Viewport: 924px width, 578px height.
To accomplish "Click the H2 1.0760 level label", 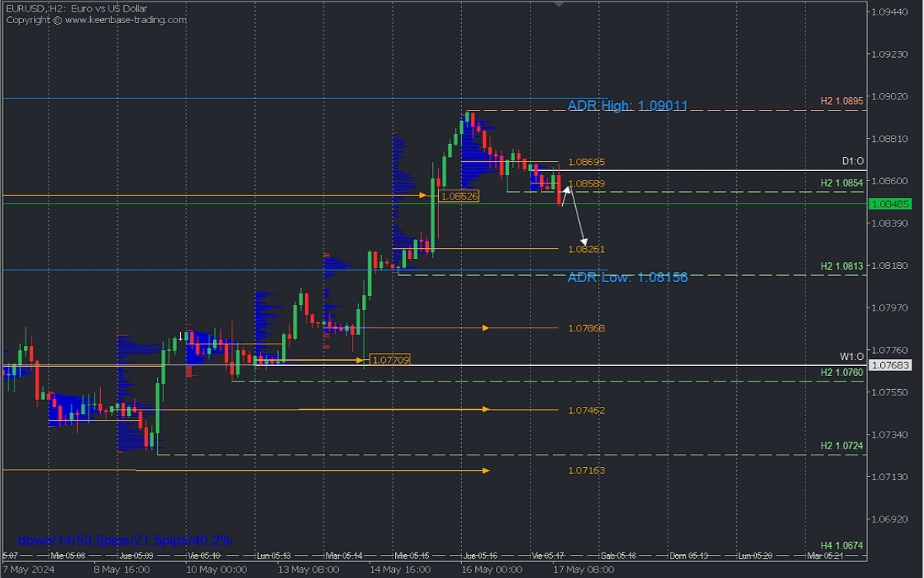I will (x=842, y=372).
